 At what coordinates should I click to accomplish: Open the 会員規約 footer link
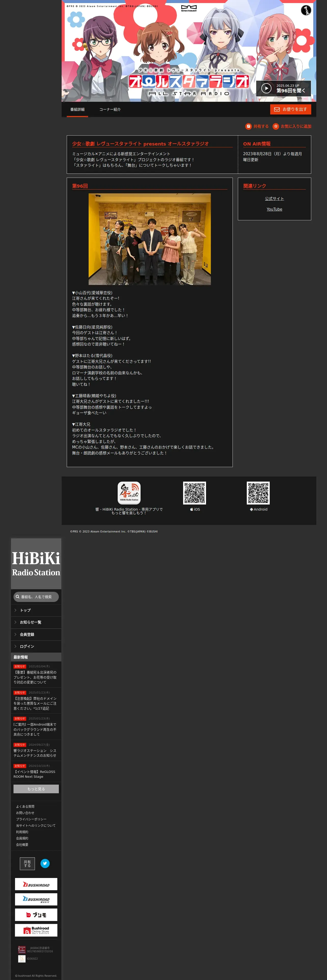(x=22, y=838)
